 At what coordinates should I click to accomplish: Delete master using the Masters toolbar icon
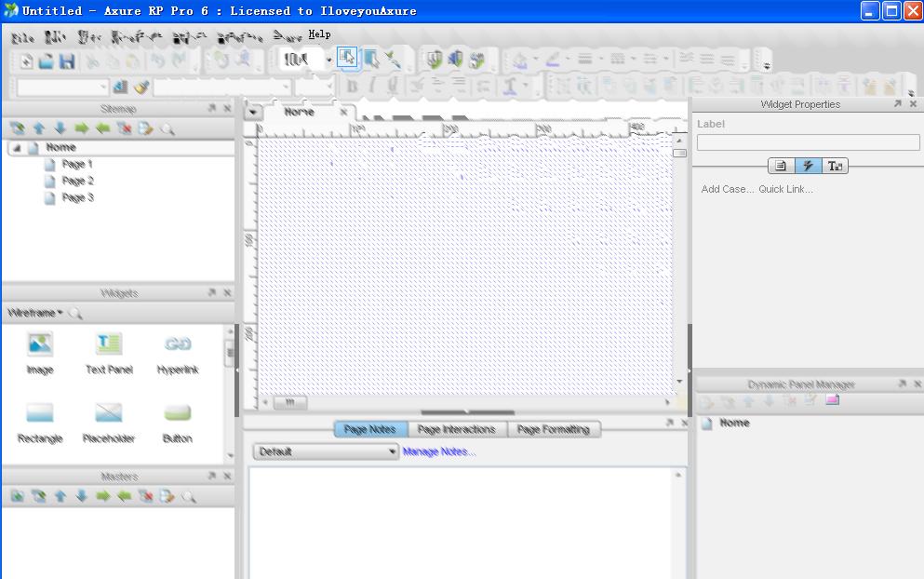pos(145,496)
